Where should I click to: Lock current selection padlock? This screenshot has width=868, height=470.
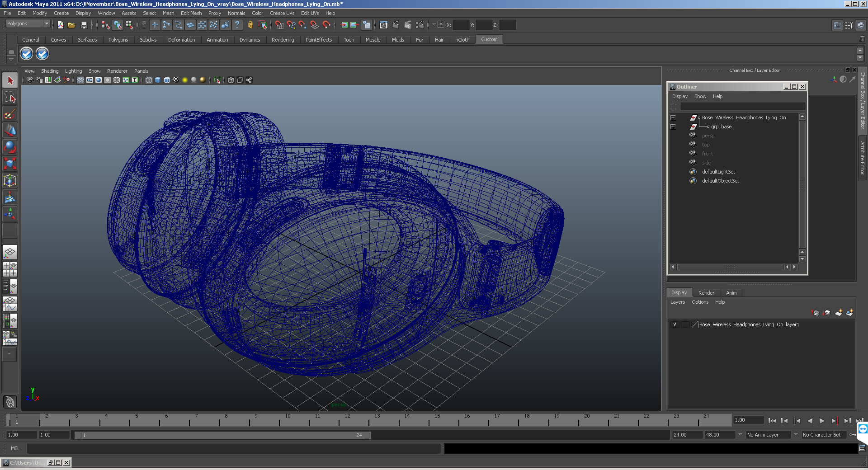(250, 25)
